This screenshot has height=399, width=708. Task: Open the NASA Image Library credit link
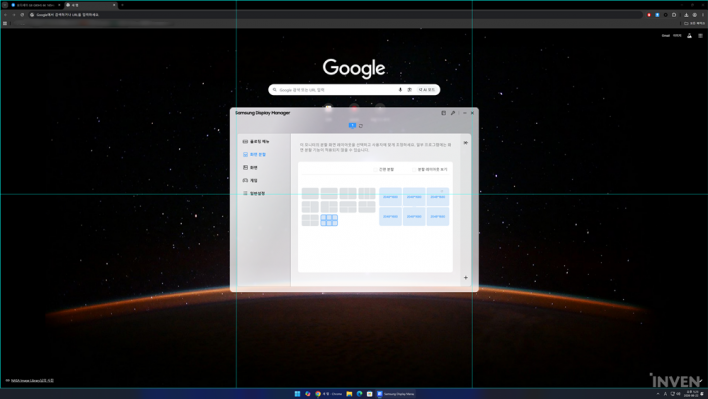pyautogui.click(x=32, y=380)
